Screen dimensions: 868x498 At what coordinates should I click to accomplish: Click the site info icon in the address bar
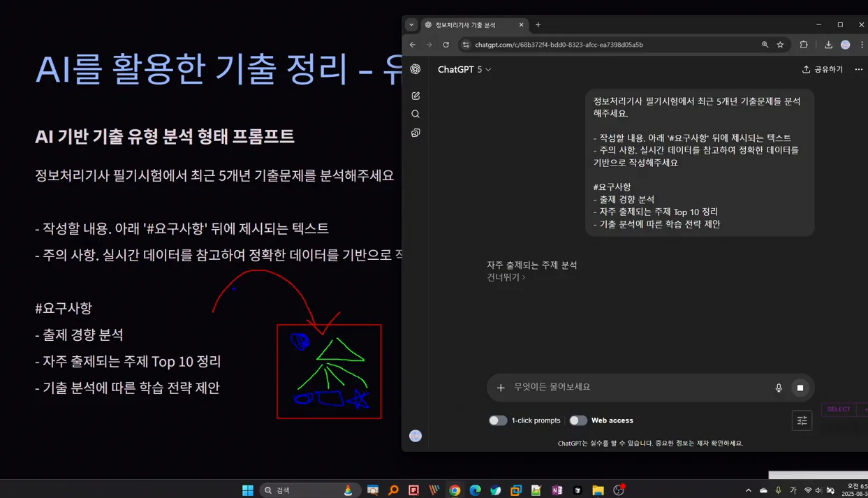point(466,45)
